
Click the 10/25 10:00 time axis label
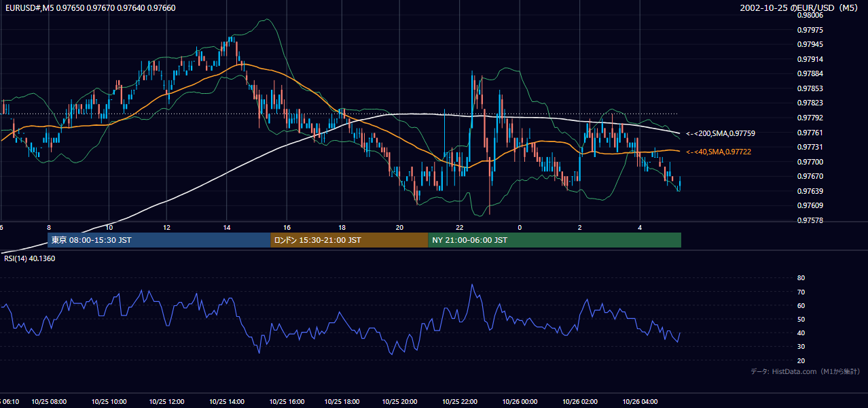109,402
